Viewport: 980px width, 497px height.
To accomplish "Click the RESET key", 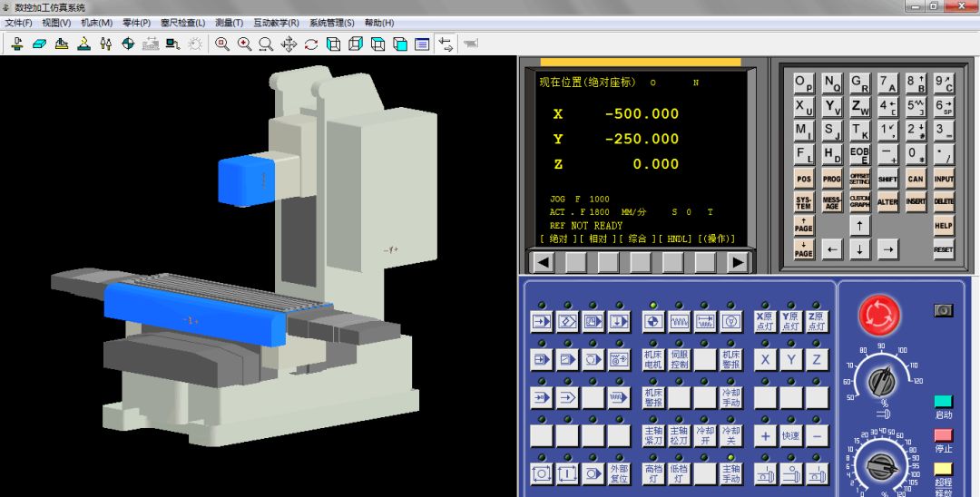I will coord(944,249).
